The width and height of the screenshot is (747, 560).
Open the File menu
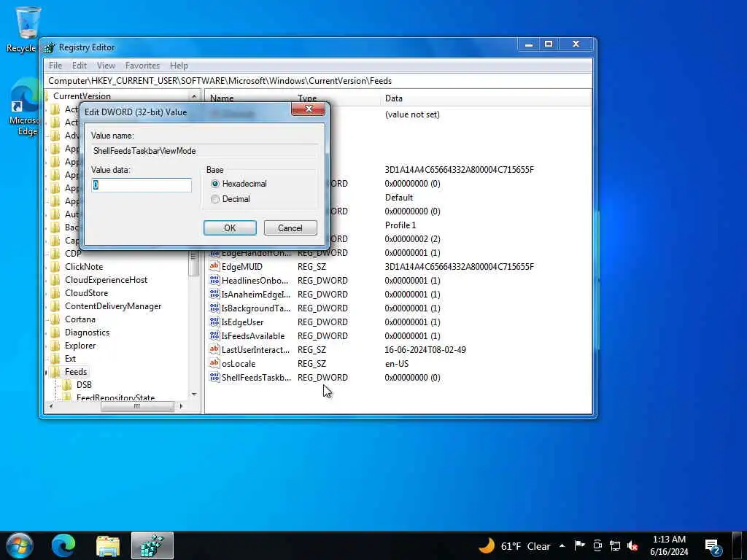(x=55, y=66)
